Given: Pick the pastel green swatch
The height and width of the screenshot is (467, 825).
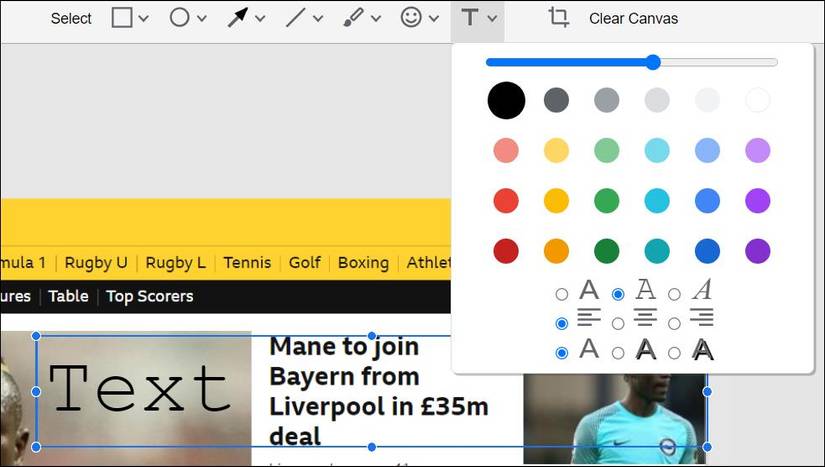Looking at the screenshot, I should click(x=607, y=150).
